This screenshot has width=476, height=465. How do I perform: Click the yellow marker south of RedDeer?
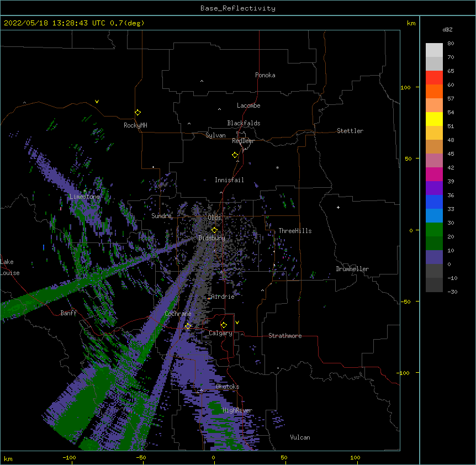(235, 155)
